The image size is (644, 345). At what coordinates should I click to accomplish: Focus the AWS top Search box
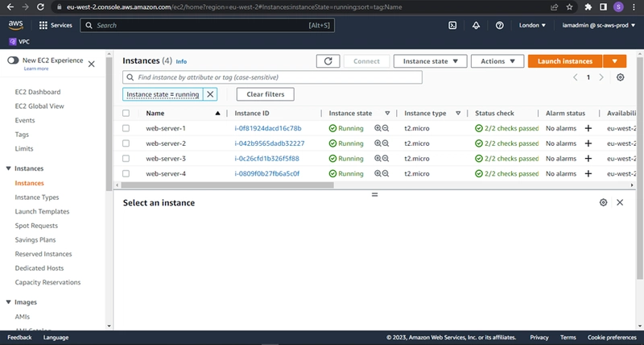pos(208,26)
